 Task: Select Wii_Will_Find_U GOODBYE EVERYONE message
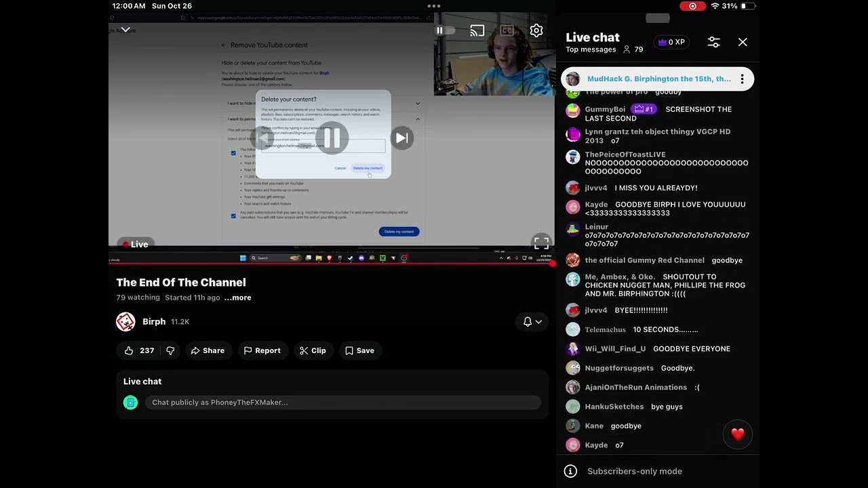(658, 348)
